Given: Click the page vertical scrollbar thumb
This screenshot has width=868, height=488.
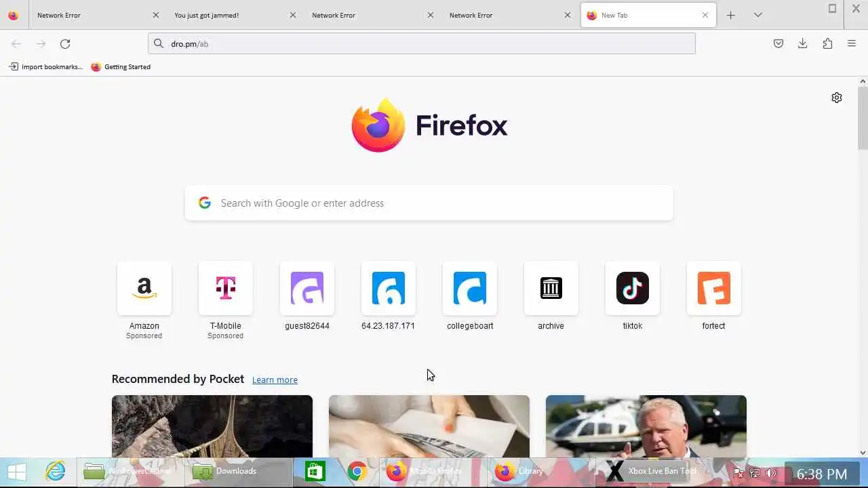Looking at the screenshot, I should (863, 119).
